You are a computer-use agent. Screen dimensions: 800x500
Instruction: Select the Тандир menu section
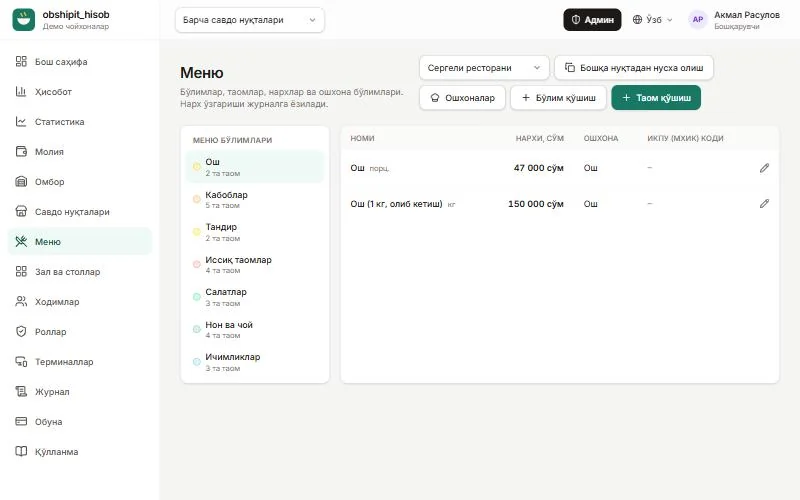point(255,232)
